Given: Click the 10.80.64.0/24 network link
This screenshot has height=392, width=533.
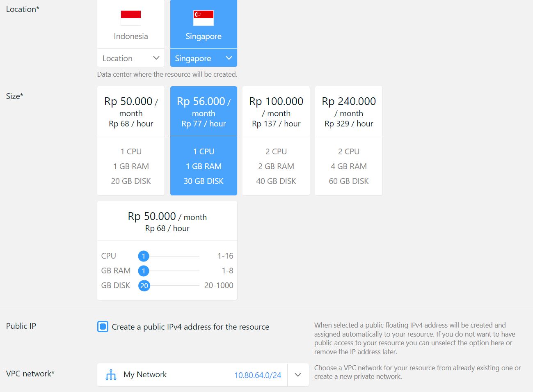Looking at the screenshot, I should 258,375.
